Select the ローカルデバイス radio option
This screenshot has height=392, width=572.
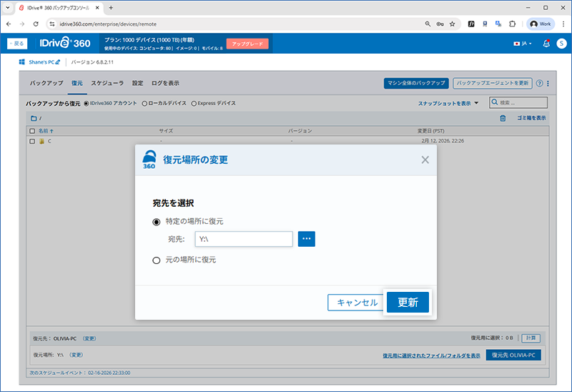tap(144, 104)
